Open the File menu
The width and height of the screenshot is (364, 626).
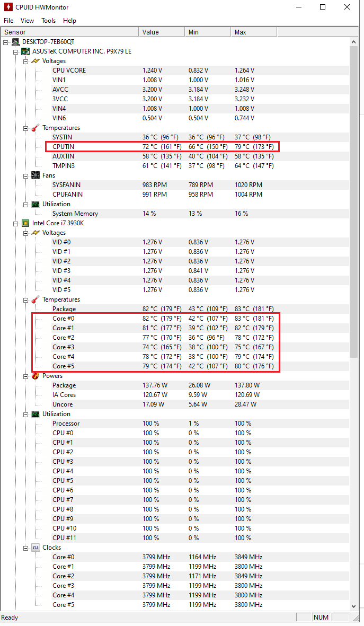[x=8, y=21]
